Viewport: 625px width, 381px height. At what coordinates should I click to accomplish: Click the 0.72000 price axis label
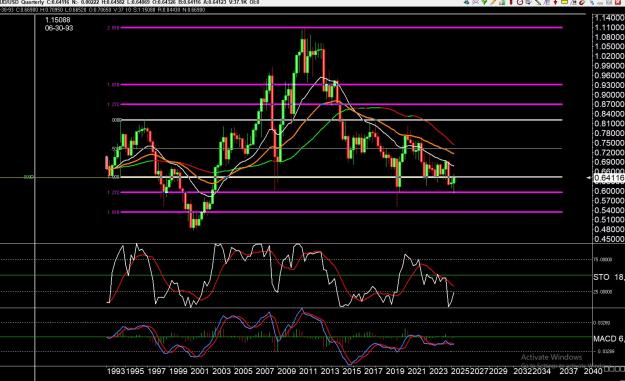[609, 153]
